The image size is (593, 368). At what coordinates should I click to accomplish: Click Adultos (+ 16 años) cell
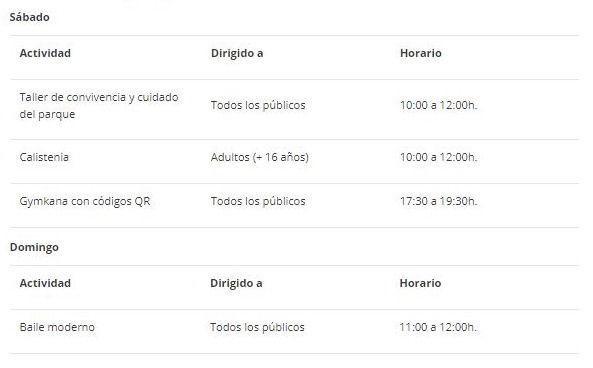click(259, 157)
